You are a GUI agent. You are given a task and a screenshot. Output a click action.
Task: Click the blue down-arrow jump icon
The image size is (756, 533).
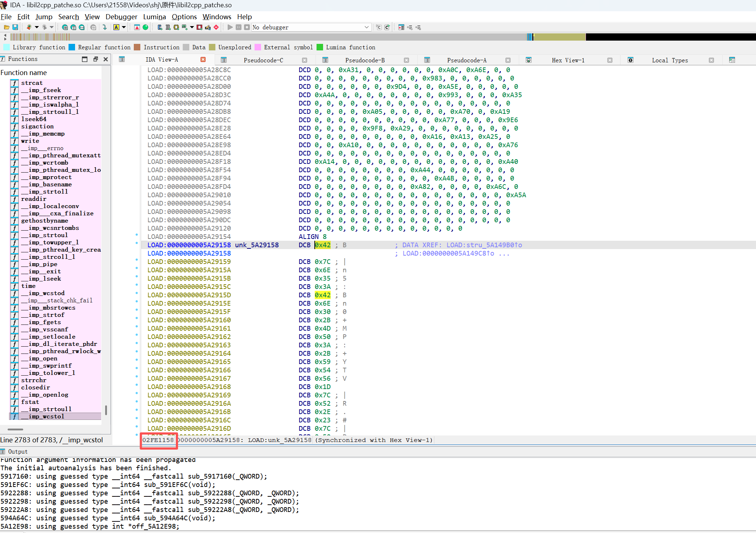coord(105,27)
